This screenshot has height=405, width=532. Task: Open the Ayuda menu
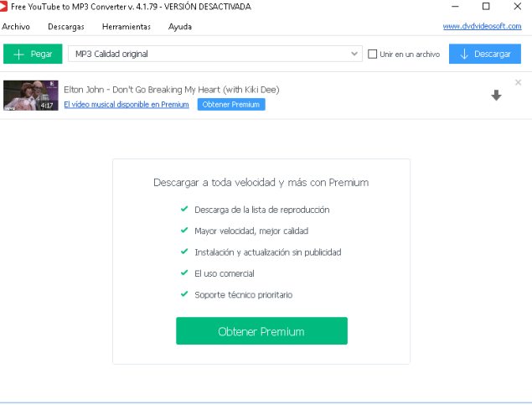[180, 27]
